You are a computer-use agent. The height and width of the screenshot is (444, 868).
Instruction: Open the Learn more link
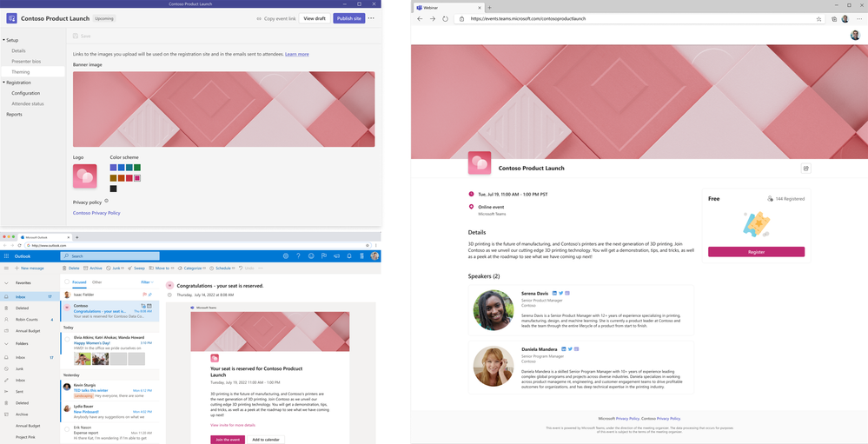[296, 54]
